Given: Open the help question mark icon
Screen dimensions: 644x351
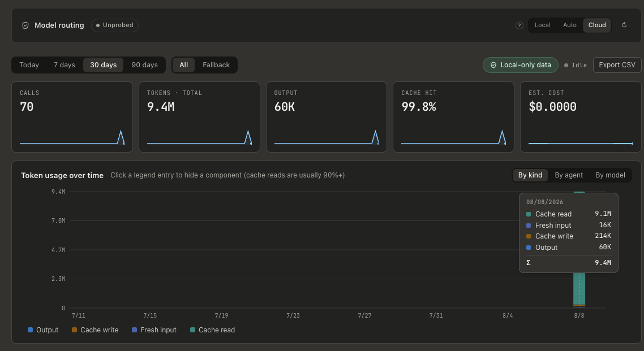Looking at the screenshot, I should [x=519, y=25].
